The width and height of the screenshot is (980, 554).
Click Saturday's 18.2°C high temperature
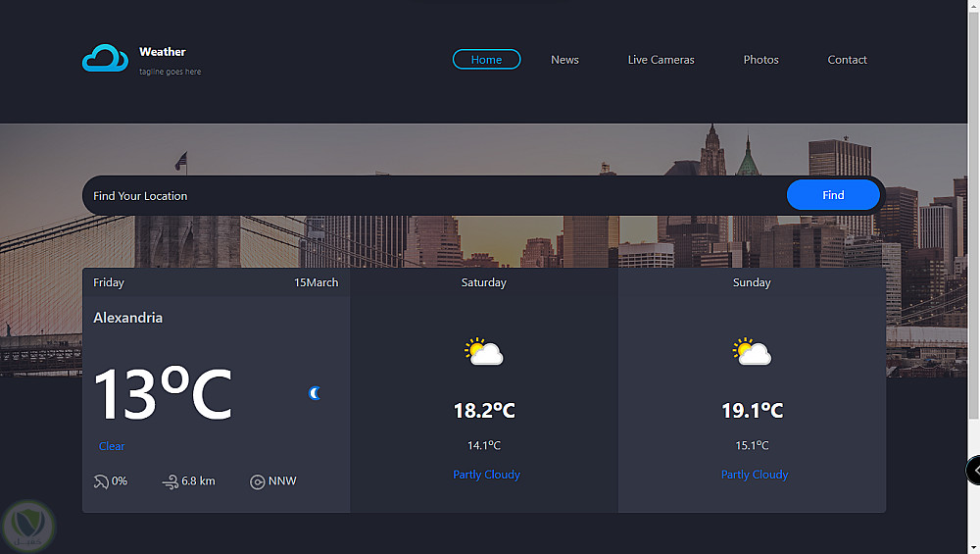point(484,411)
